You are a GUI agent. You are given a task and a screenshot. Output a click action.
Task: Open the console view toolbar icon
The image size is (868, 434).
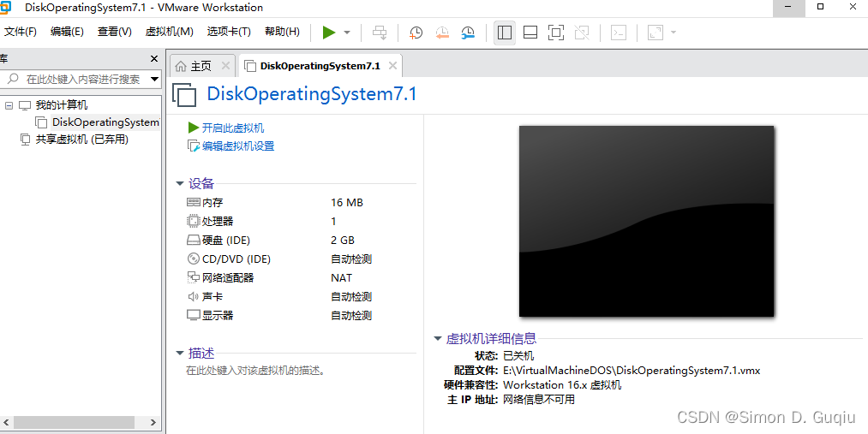coord(619,33)
